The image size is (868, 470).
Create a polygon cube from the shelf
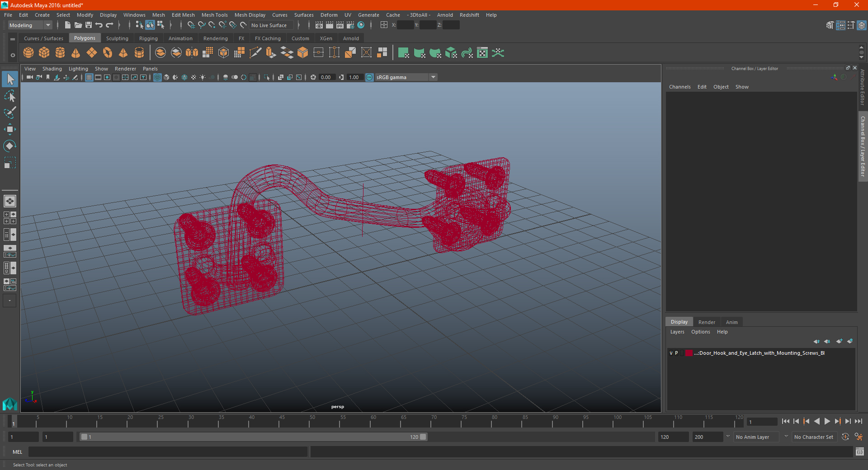[44, 53]
